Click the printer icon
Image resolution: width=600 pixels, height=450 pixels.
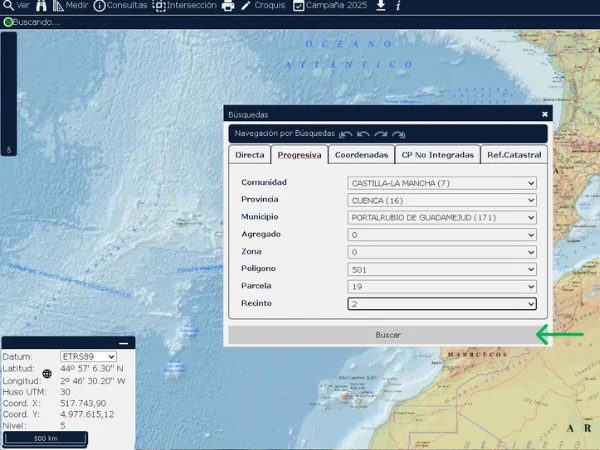pyautogui.click(x=228, y=6)
